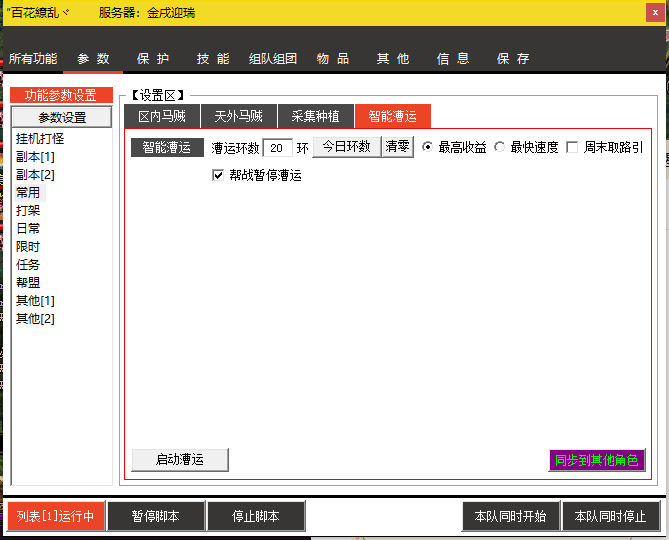669x540 pixels.
Task: Click the 参数设置 button
Action: coord(62,117)
